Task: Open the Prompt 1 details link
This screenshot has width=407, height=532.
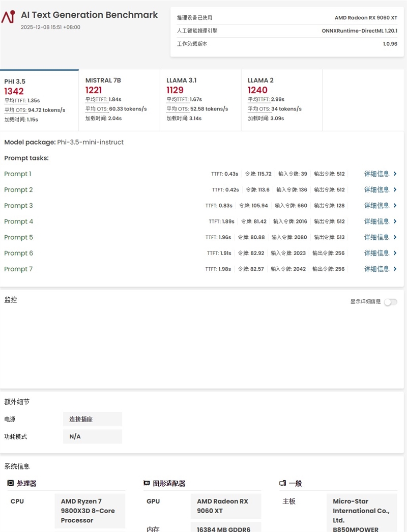Action: [18, 174]
